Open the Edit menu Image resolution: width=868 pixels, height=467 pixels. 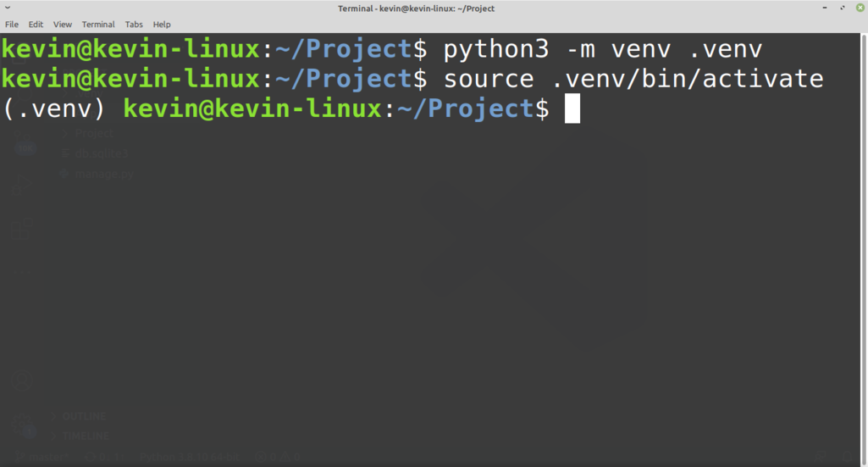[x=36, y=25]
